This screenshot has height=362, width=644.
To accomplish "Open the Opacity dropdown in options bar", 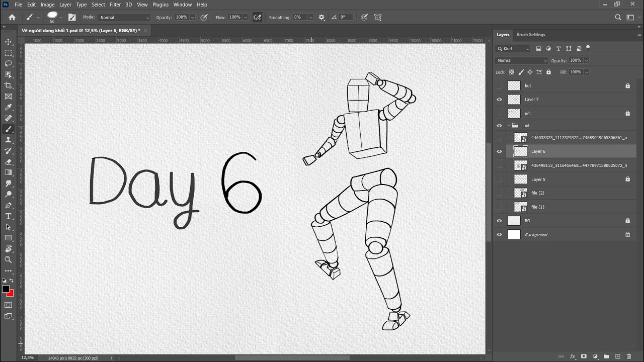I will 192,18.
